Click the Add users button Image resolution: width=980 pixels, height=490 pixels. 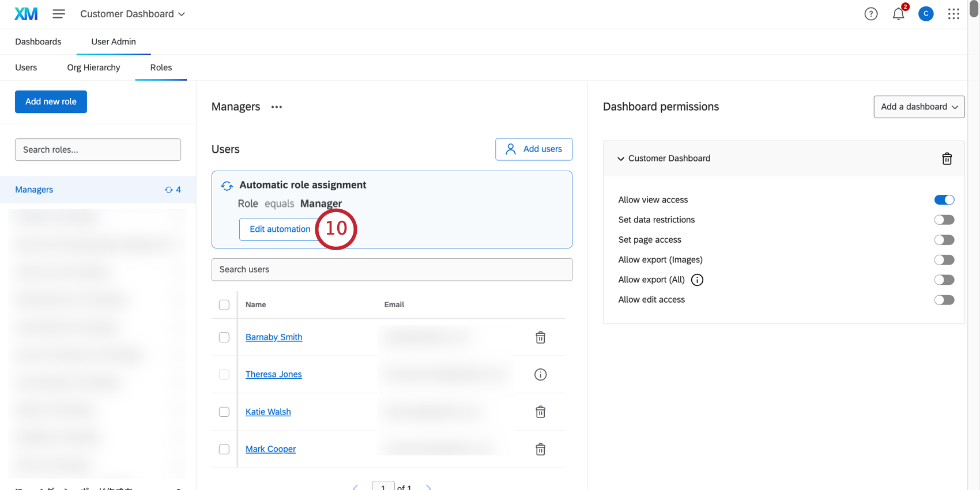[534, 149]
